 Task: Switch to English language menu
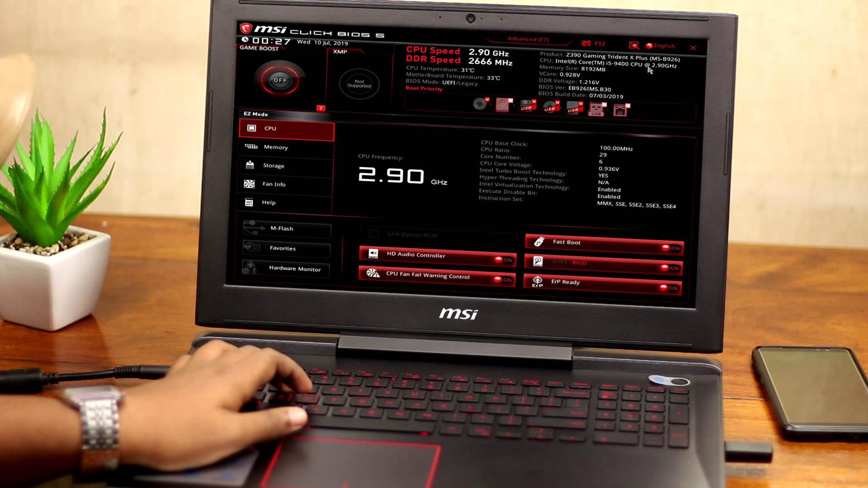click(x=660, y=45)
